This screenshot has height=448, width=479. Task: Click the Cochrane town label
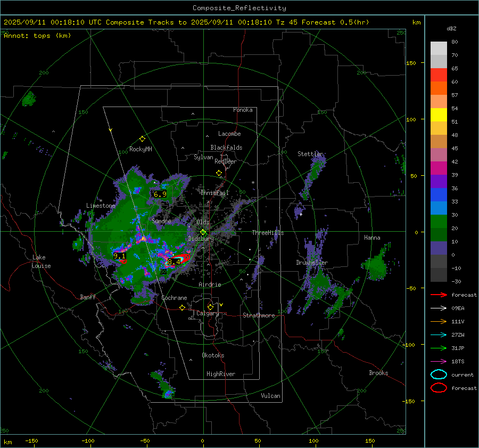[174, 298]
